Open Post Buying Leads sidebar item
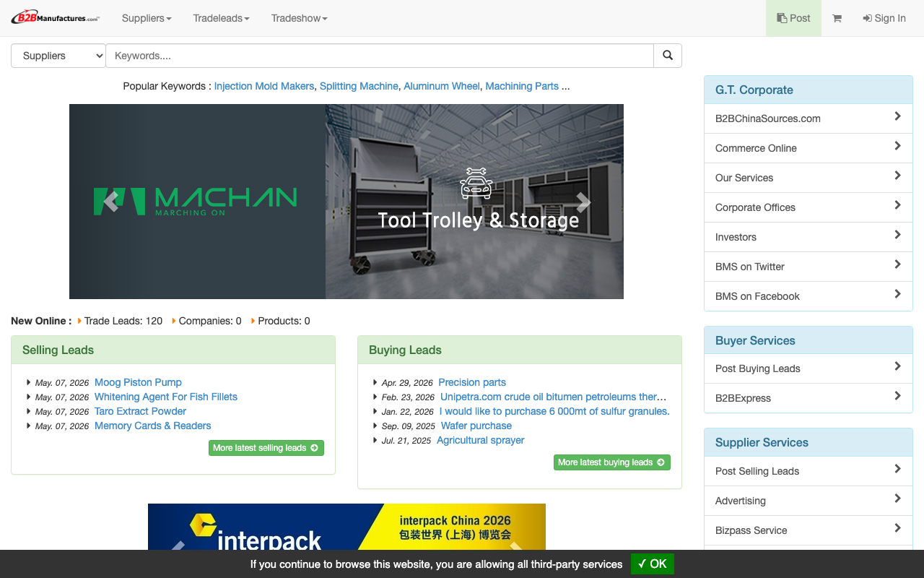 coord(808,368)
